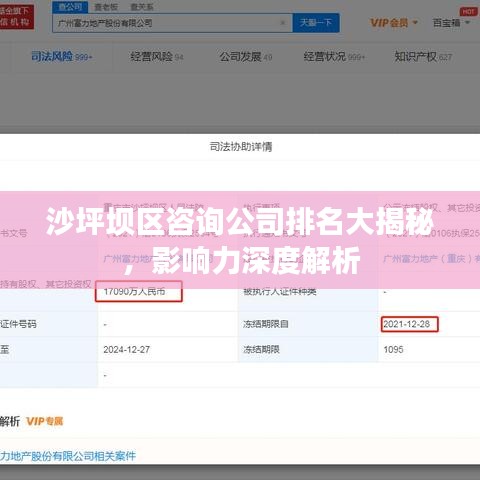Click the HOT badge above 百宝箱
The height and width of the screenshot is (480, 480).
[x=468, y=12]
